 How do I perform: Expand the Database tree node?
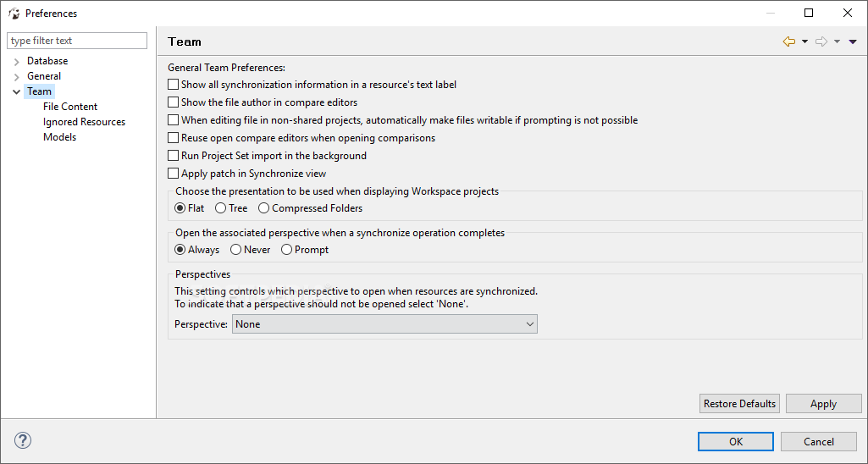pyautogui.click(x=17, y=62)
